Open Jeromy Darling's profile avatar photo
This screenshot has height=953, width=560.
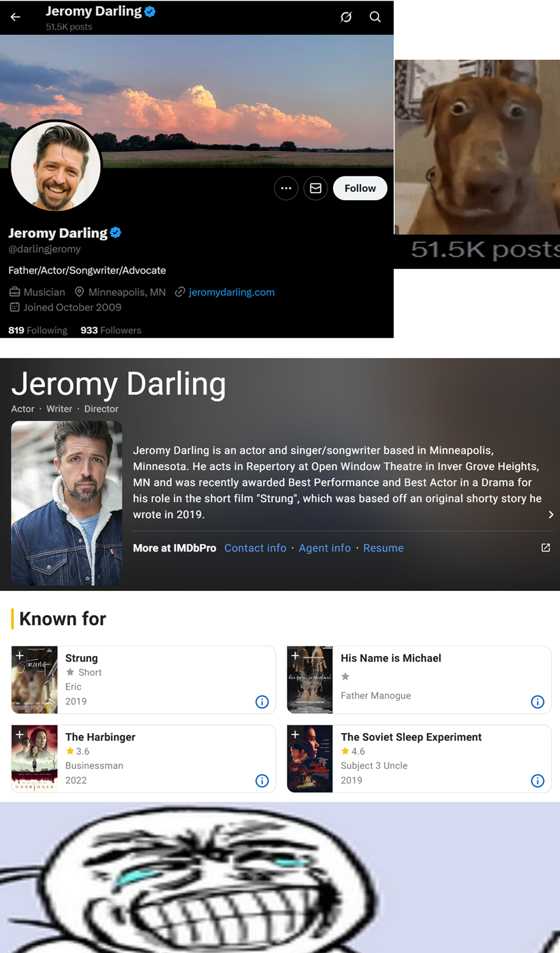(56, 166)
